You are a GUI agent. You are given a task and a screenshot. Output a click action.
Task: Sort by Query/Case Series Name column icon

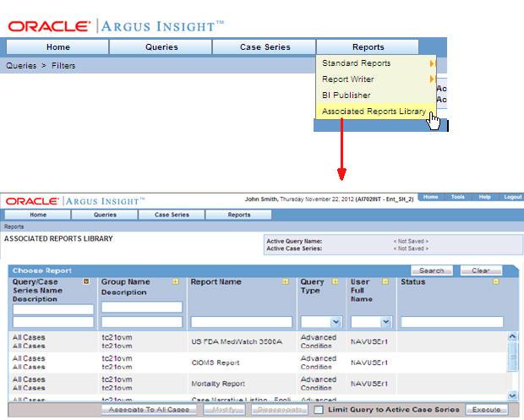86,281
